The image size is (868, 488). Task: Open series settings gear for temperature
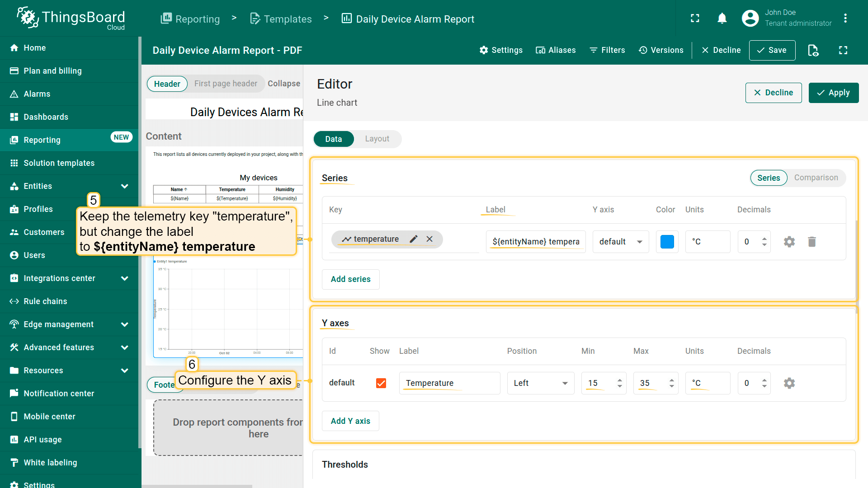789,242
